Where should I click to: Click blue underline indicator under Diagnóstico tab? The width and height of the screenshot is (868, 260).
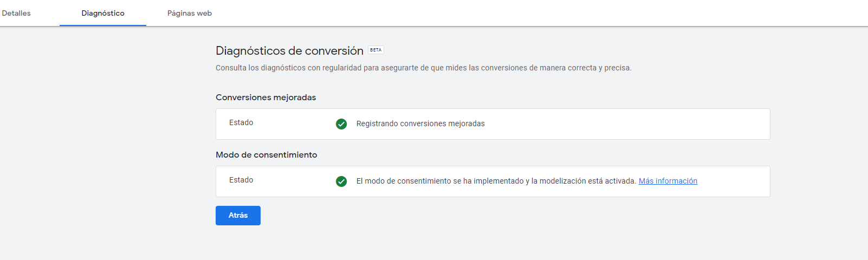(103, 25)
